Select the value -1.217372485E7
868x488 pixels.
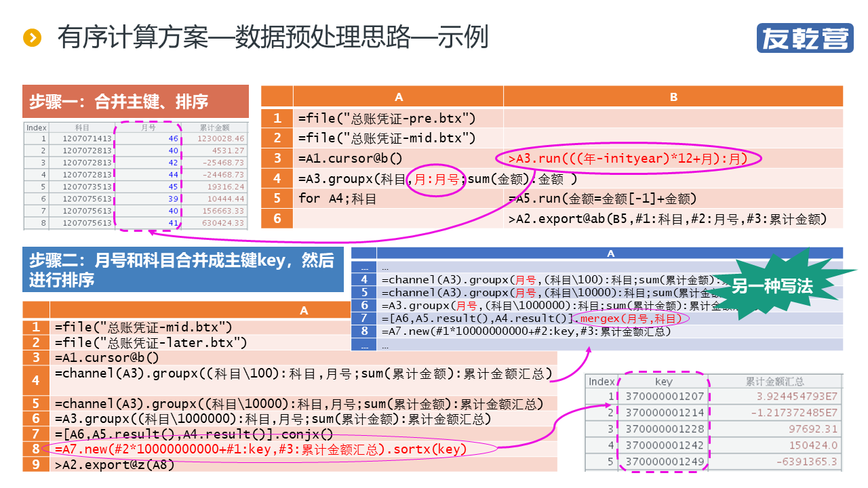click(x=795, y=413)
